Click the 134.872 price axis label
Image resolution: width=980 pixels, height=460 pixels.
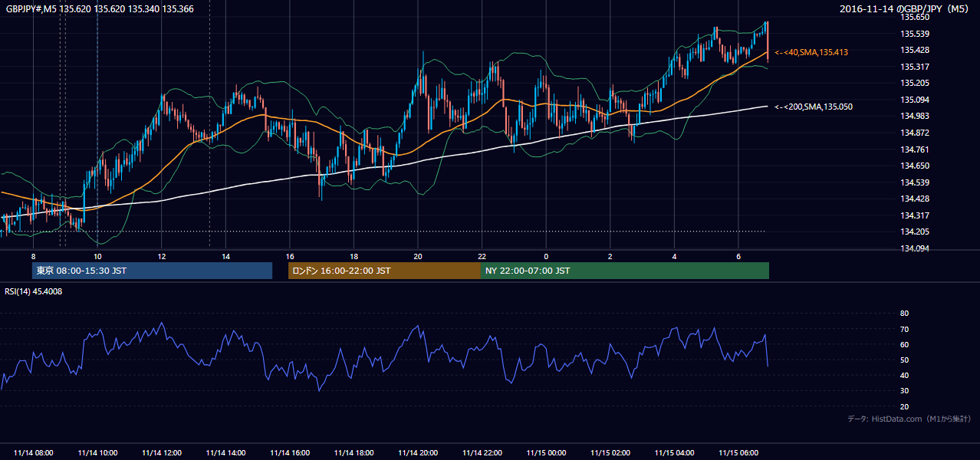point(914,133)
